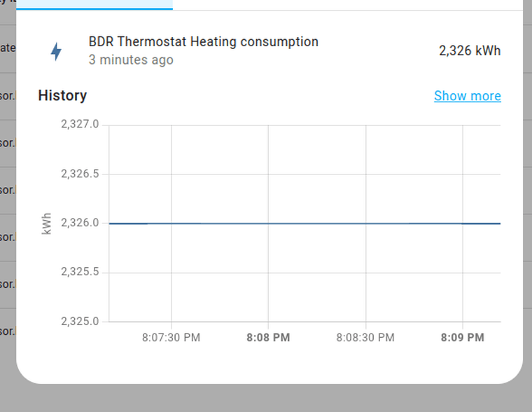This screenshot has height=412, width=532.
Task: Dismiss dialog by clicking gray backdrop below
Action: [x=266, y=399]
